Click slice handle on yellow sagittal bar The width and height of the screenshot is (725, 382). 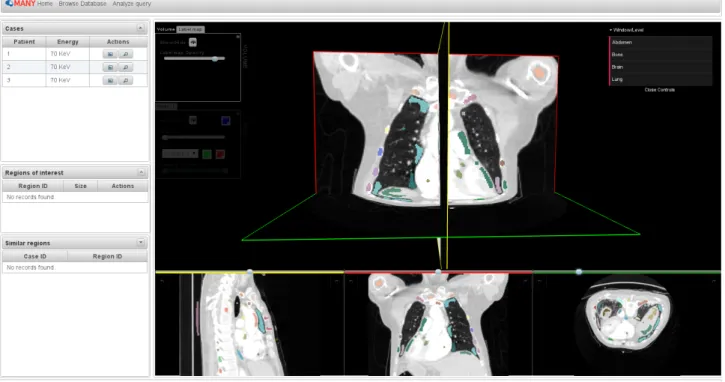pyautogui.click(x=250, y=272)
